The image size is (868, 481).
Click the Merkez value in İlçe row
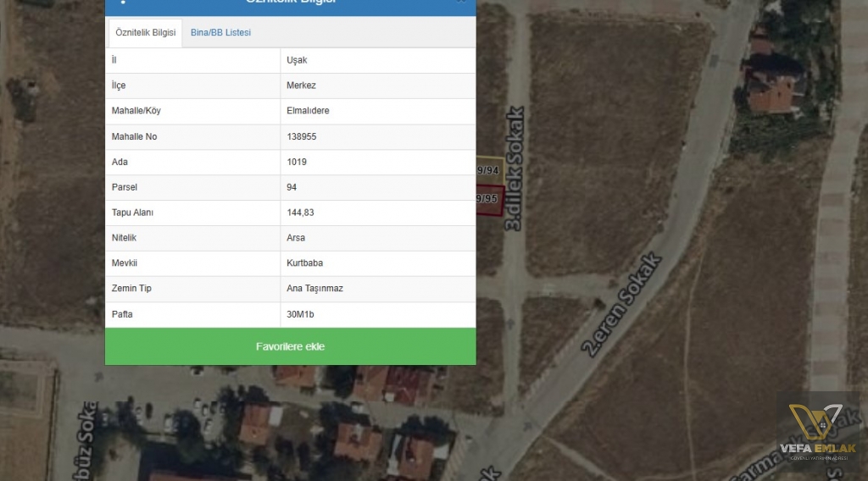(x=301, y=86)
